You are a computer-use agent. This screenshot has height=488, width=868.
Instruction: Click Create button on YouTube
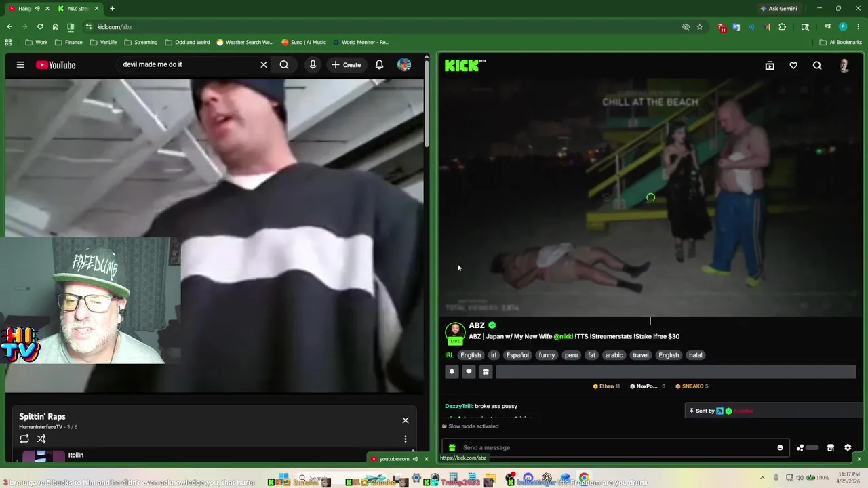point(346,65)
